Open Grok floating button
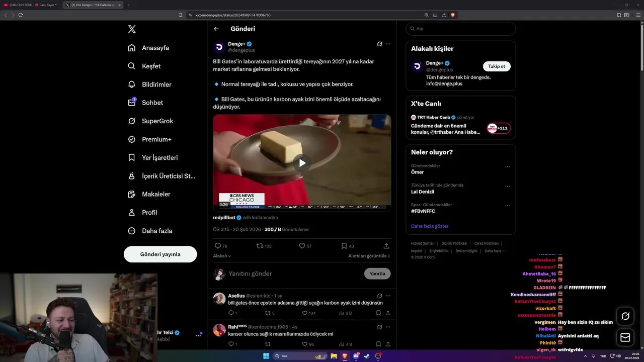This screenshot has width=644, height=362. (625, 316)
